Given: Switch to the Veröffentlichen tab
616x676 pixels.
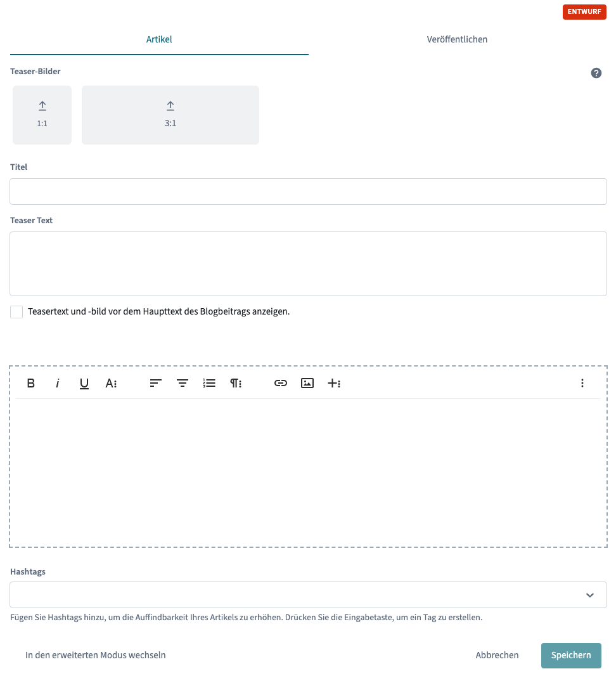Looking at the screenshot, I should click(457, 39).
